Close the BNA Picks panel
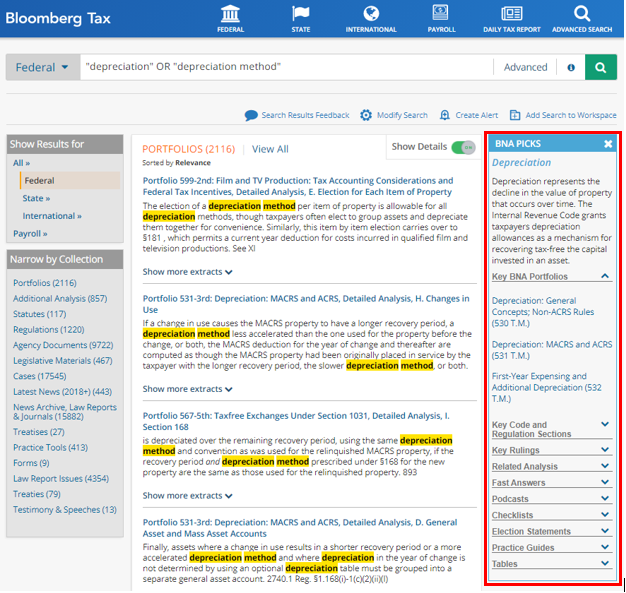Screen dimensions: 626x593 608,144
